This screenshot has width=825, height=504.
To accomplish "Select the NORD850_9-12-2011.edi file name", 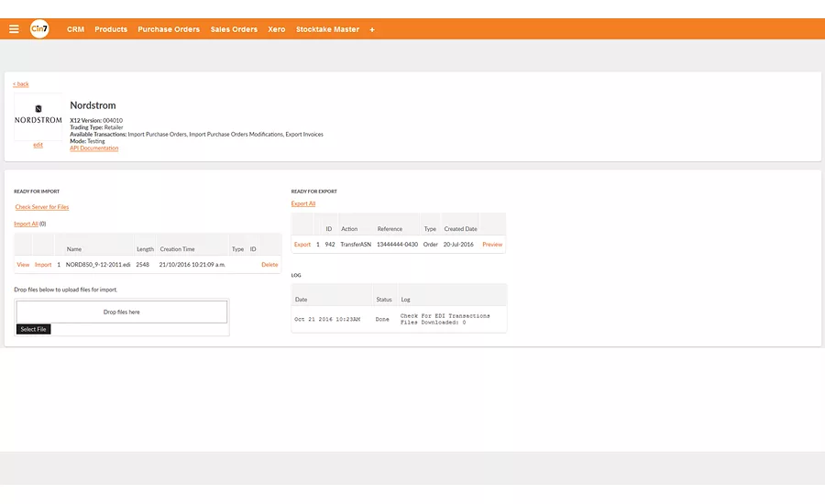I will (x=98, y=265).
